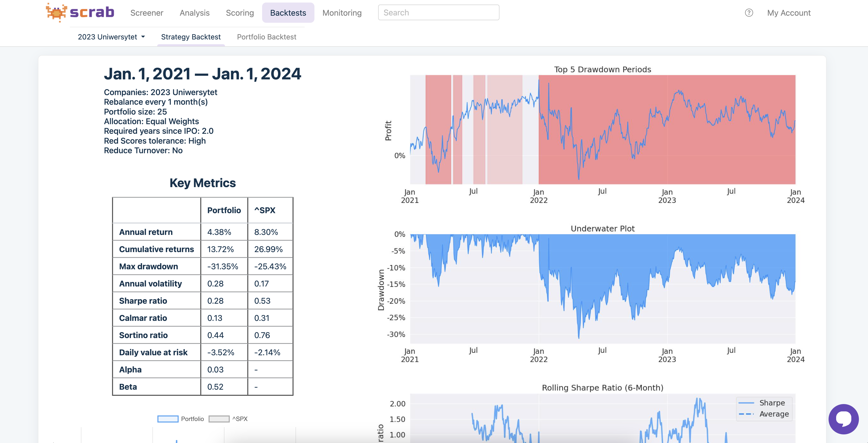Toggle Average line in rolling Sharpe legend

[x=774, y=414]
